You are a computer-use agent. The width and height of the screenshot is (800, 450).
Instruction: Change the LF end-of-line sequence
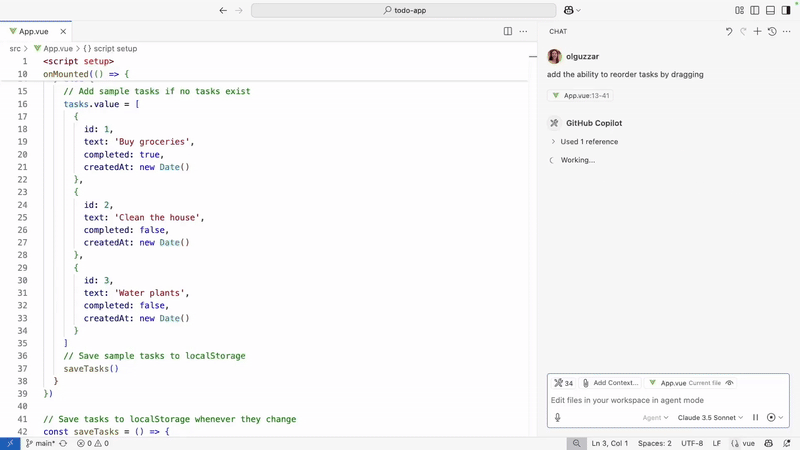[x=716, y=443]
